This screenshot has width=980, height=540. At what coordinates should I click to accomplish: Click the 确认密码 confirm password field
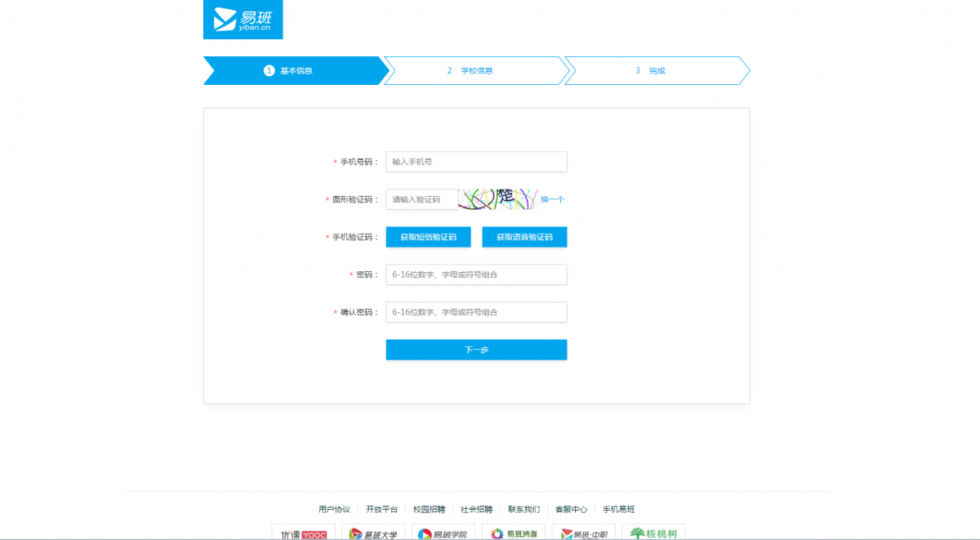click(476, 312)
